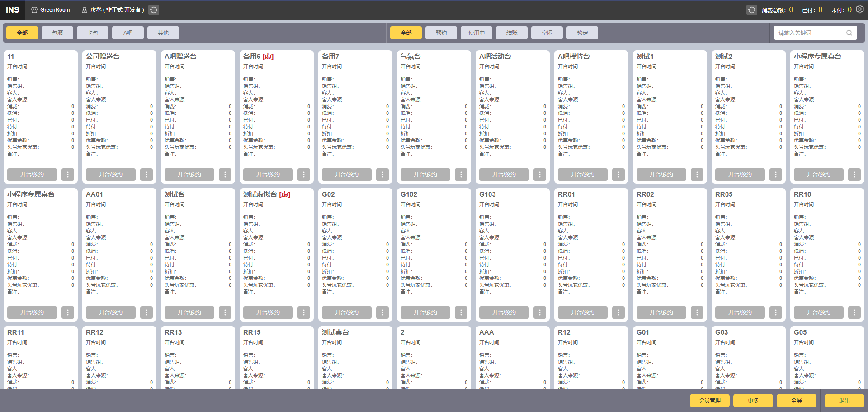Open the more menu on AA01
The image size is (868, 412).
pyautogui.click(x=146, y=313)
